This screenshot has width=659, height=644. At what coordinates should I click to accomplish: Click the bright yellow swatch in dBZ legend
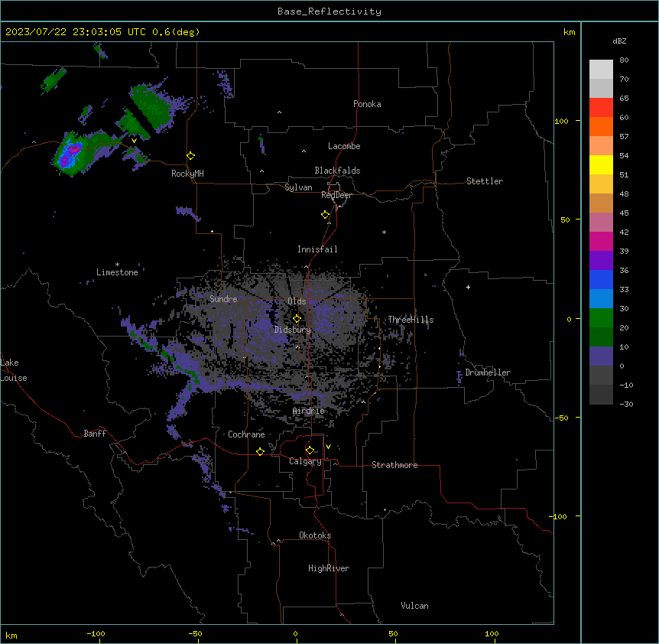601,164
